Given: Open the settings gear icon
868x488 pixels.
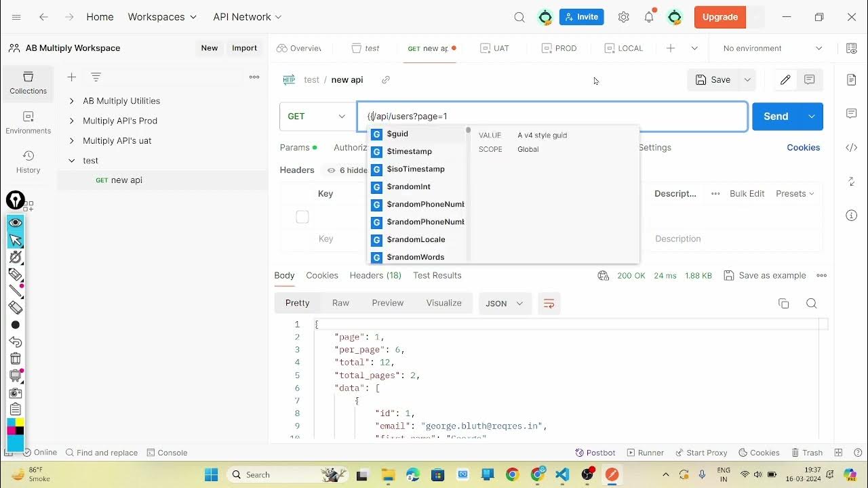Looking at the screenshot, I should tap(624, 17).
